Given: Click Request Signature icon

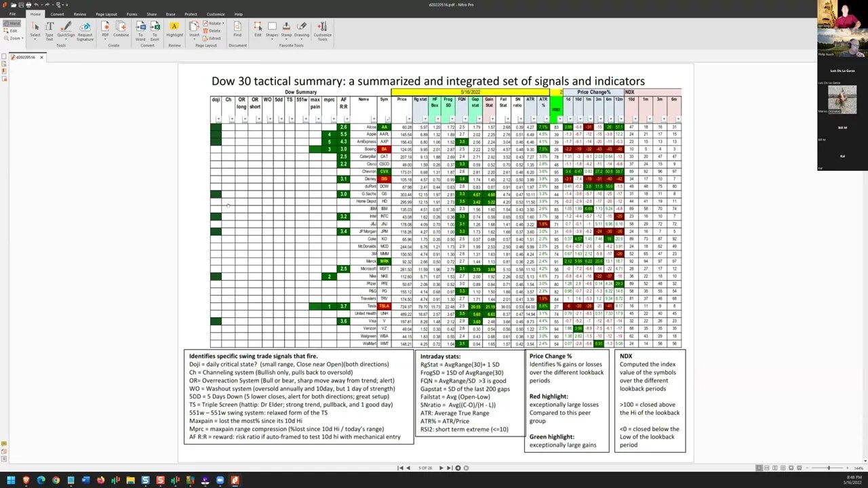Looking at the screenshot, I should click(x=85, y=30).
